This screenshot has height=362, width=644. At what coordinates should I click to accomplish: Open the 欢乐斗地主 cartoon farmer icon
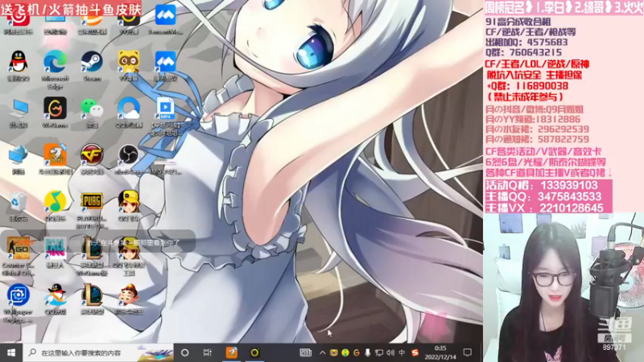(129, 294)
